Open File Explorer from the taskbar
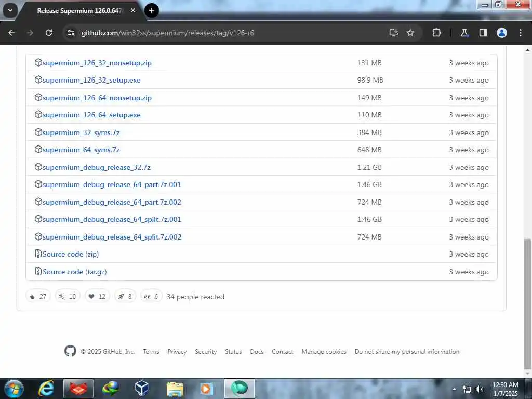 click(175, 389)
